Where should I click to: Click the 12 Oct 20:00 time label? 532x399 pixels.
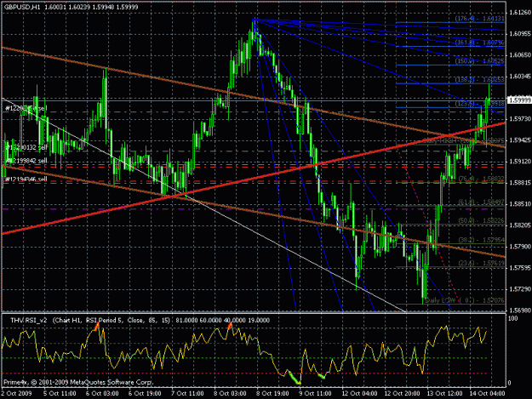click(x=402, y=393)
